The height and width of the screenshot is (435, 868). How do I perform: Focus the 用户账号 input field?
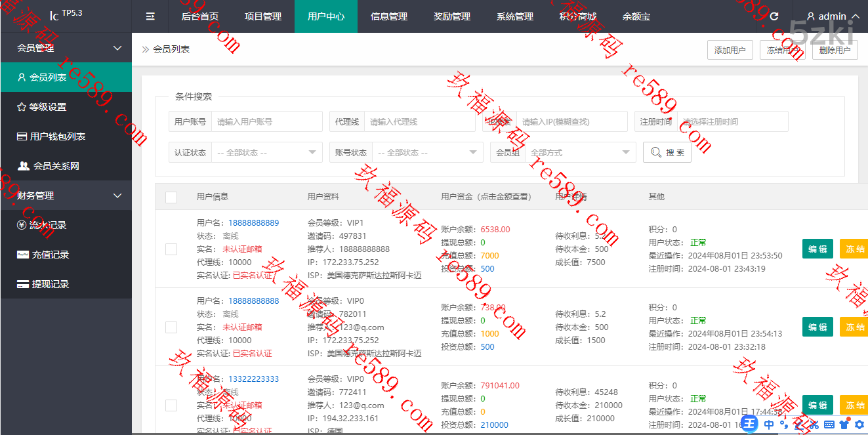(266, 121)
